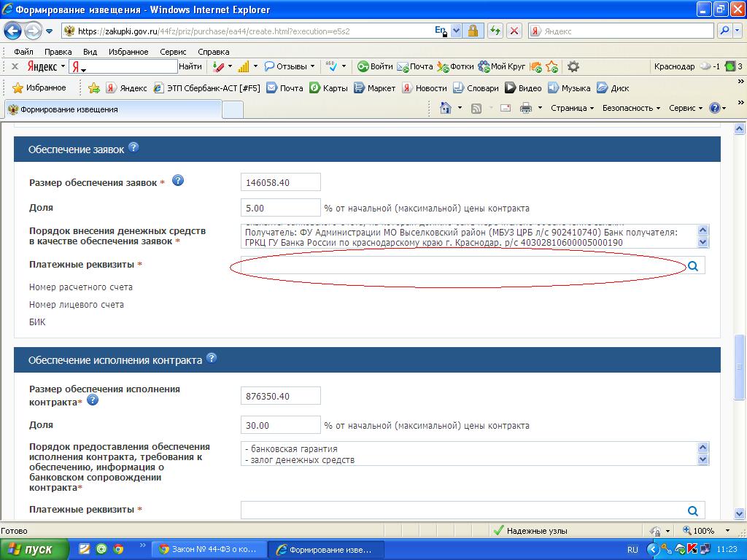This screenshot has width=747, height=560.
Task: Search payment details for contract security field
Action: 693,511
